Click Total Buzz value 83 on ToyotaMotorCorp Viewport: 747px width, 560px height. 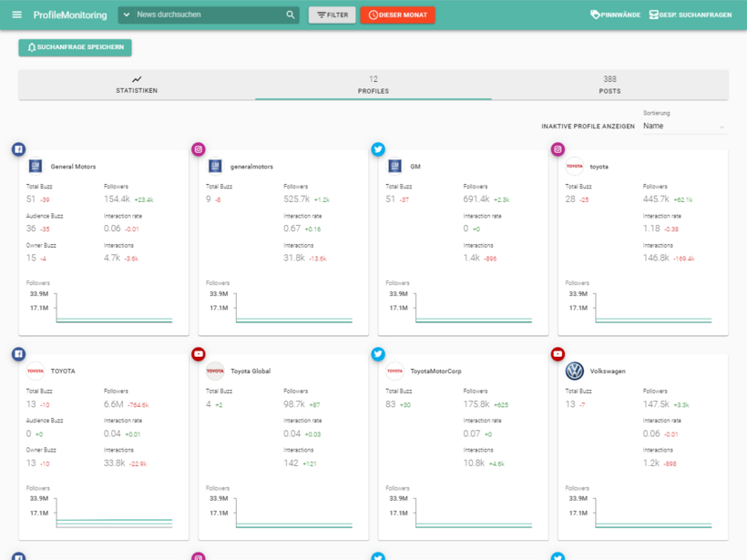click(391, 403)
